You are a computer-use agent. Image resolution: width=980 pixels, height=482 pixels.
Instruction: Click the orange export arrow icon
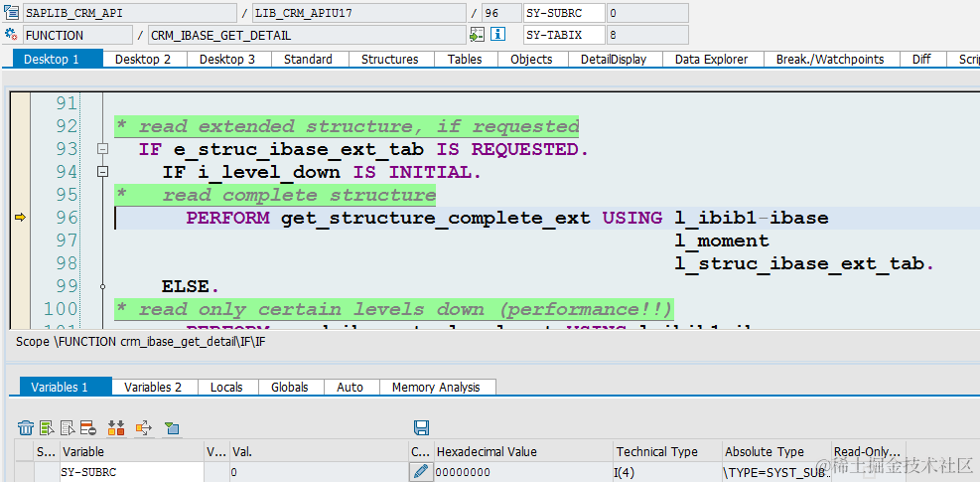[x=144, y=428]
